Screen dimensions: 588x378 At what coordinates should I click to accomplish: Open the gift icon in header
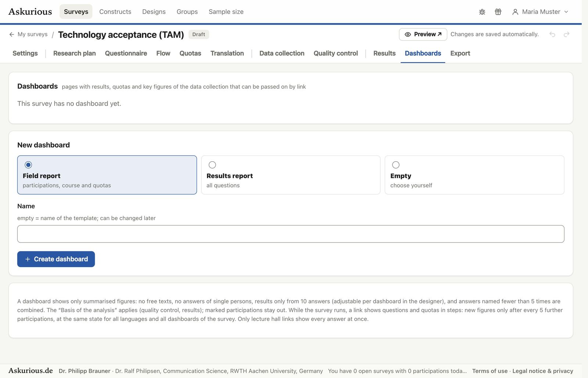(498, 12)
